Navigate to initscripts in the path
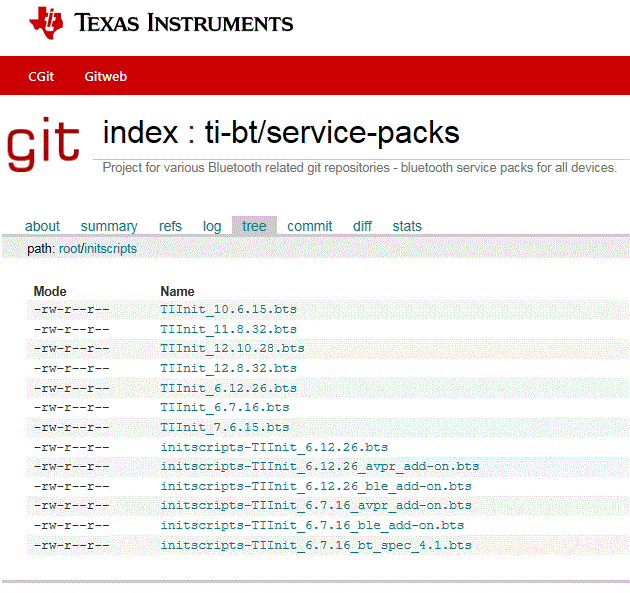Viewport: 630px width, 593px height. (110, 249)
